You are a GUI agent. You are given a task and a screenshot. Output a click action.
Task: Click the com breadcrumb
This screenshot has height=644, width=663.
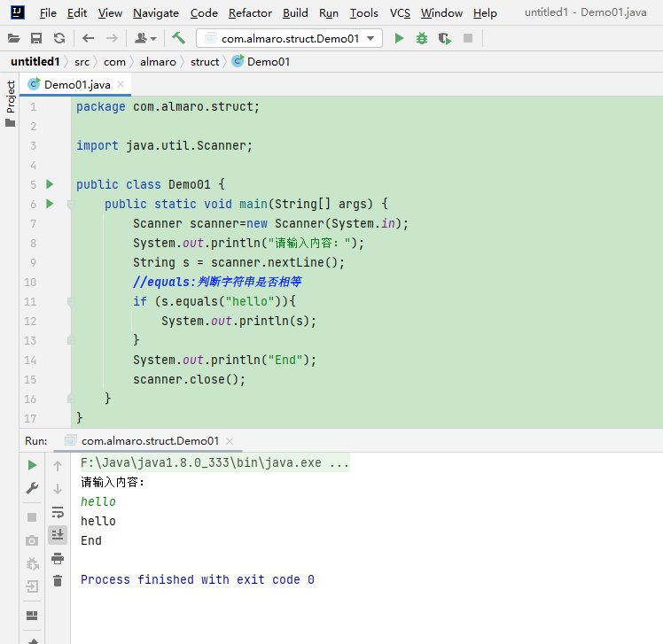coord(114,62)
